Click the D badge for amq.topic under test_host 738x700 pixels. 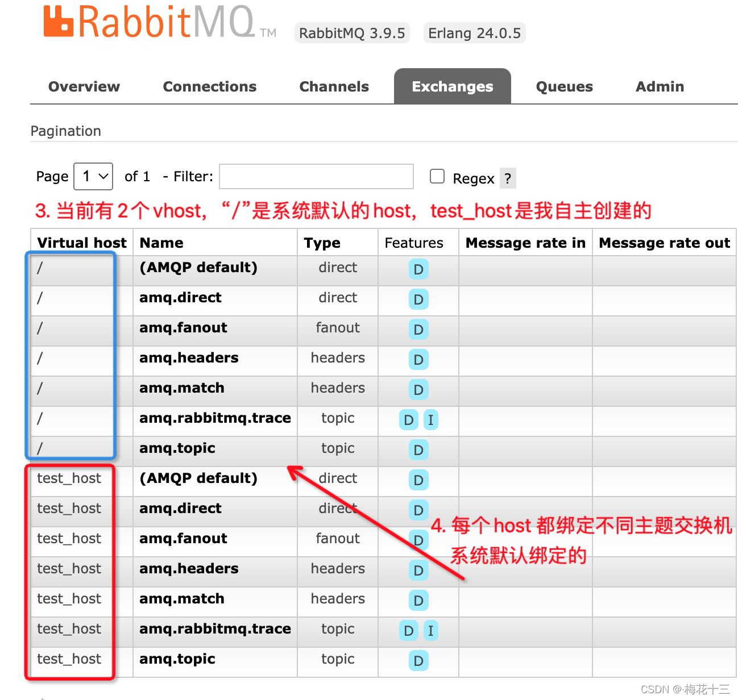[418, 661]
